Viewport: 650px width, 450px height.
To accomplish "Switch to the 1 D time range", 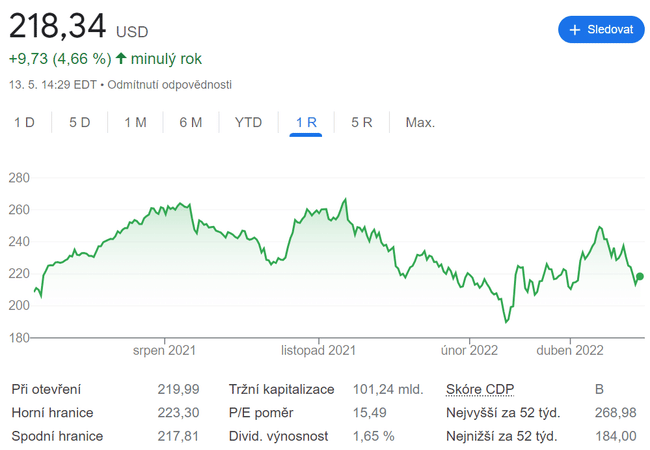I will [x=24, y=123].
